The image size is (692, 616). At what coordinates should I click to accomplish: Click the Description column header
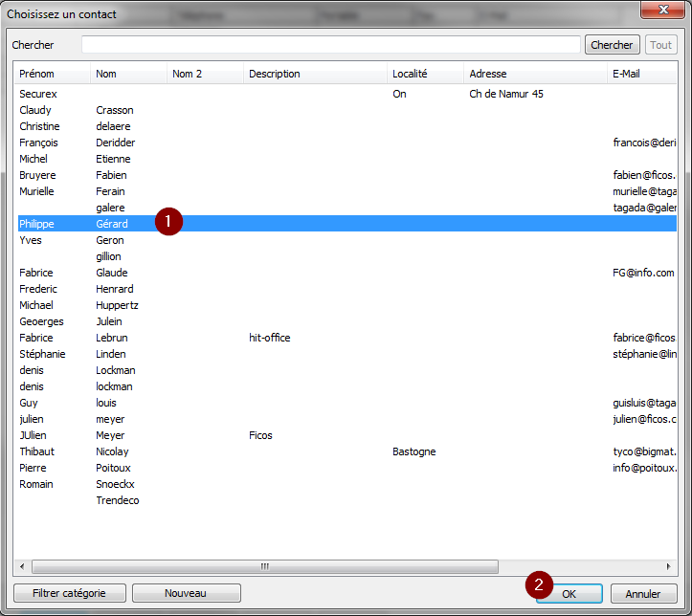pyautogui.click(x=315, y=74)
